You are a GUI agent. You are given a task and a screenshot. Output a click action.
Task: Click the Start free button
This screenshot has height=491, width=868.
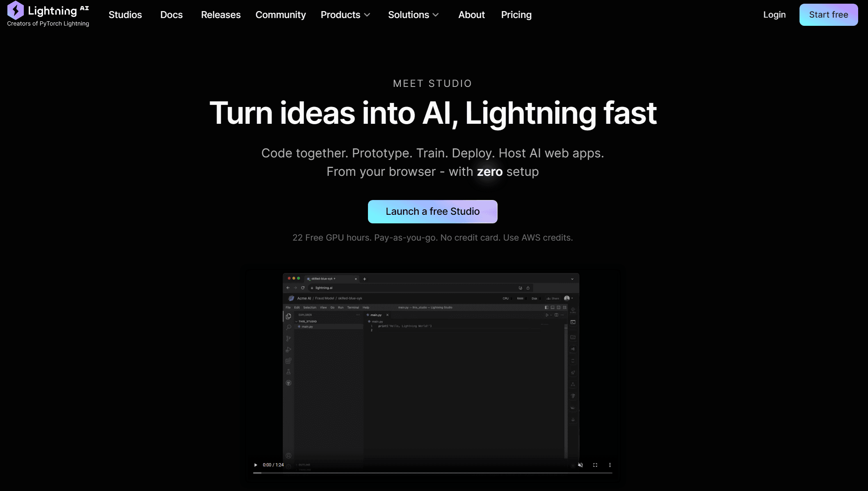tap(829, 15)
